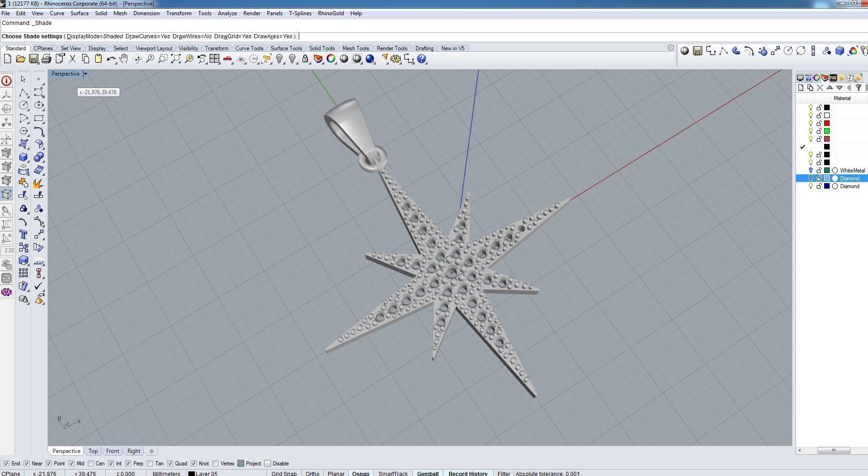
Task: Toggle Grid Snap in status bar
Action: [x=284, y=473]
